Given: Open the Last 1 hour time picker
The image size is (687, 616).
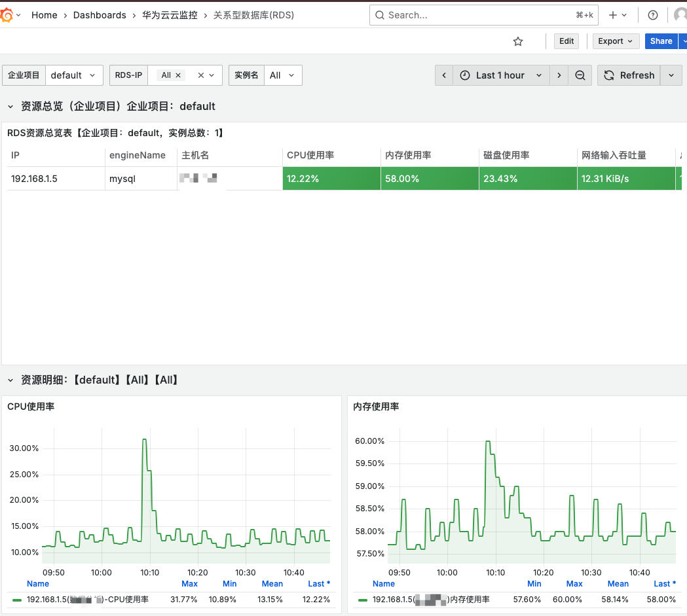Looking at the screenshot, I should pyautogui.click(x=500, y=75).
